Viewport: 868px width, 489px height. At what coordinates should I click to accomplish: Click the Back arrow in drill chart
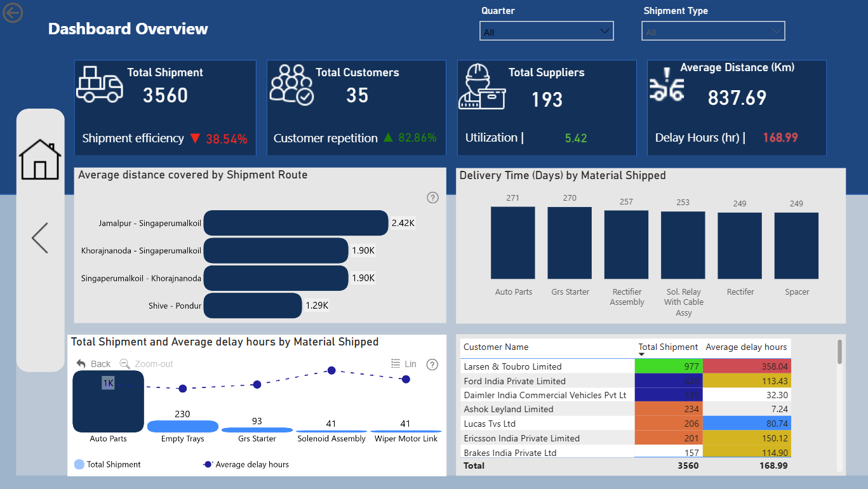click(x=93, y=364)
